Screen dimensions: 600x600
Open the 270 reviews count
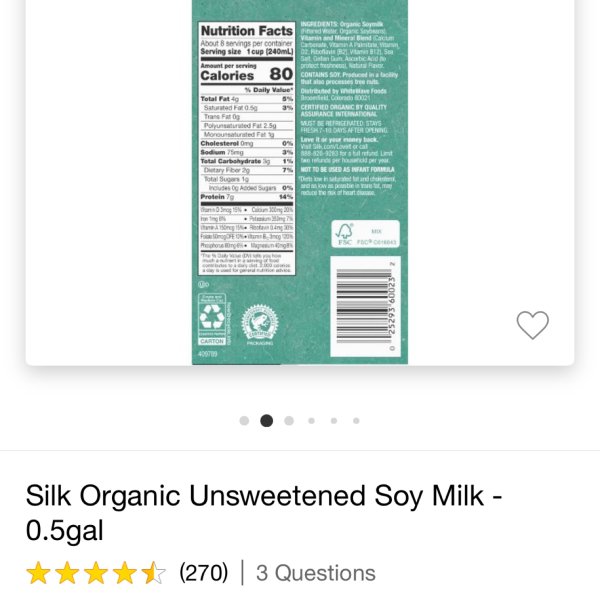pyautogui.click(x=204, y=573)
